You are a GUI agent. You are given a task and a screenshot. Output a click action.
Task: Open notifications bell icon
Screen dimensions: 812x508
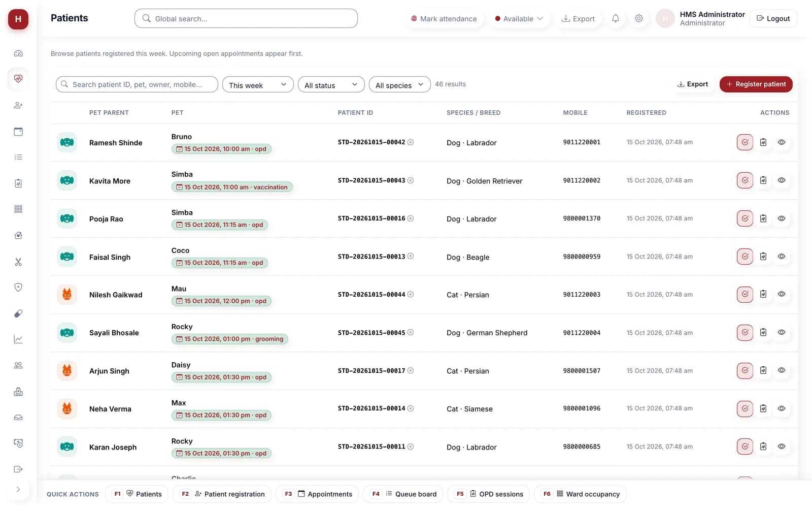coord(615,19)
